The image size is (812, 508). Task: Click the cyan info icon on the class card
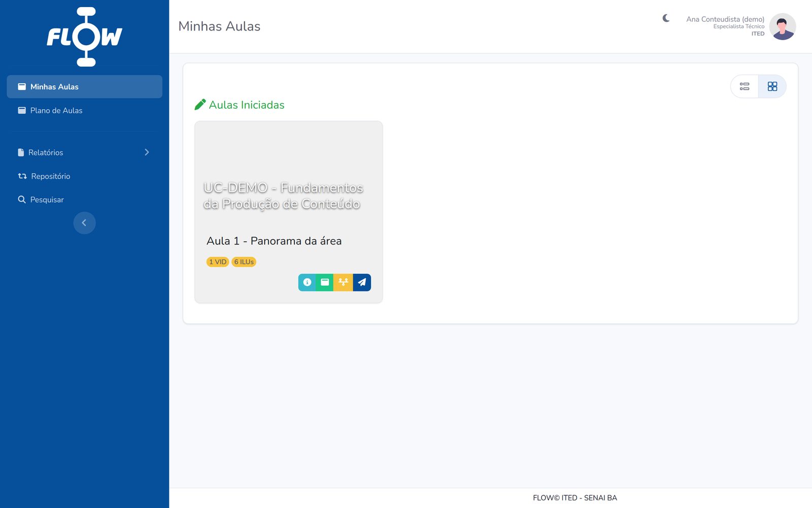point(307,282)
